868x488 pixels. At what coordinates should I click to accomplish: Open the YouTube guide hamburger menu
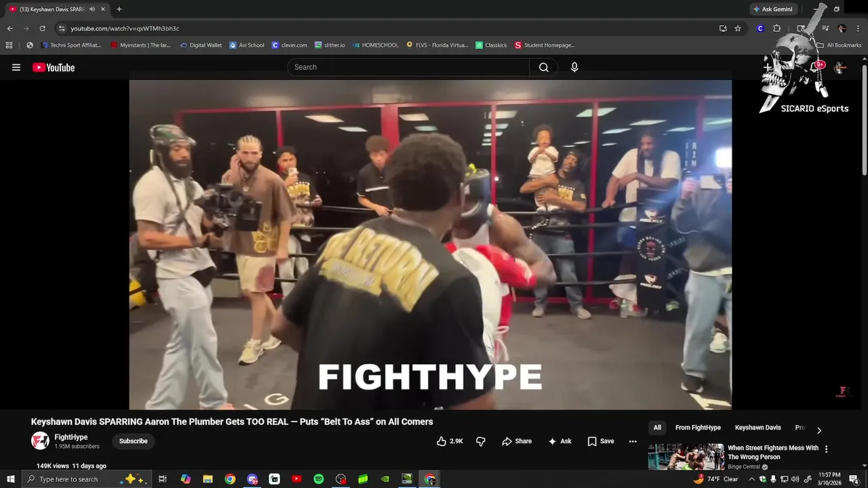point(16,67)
